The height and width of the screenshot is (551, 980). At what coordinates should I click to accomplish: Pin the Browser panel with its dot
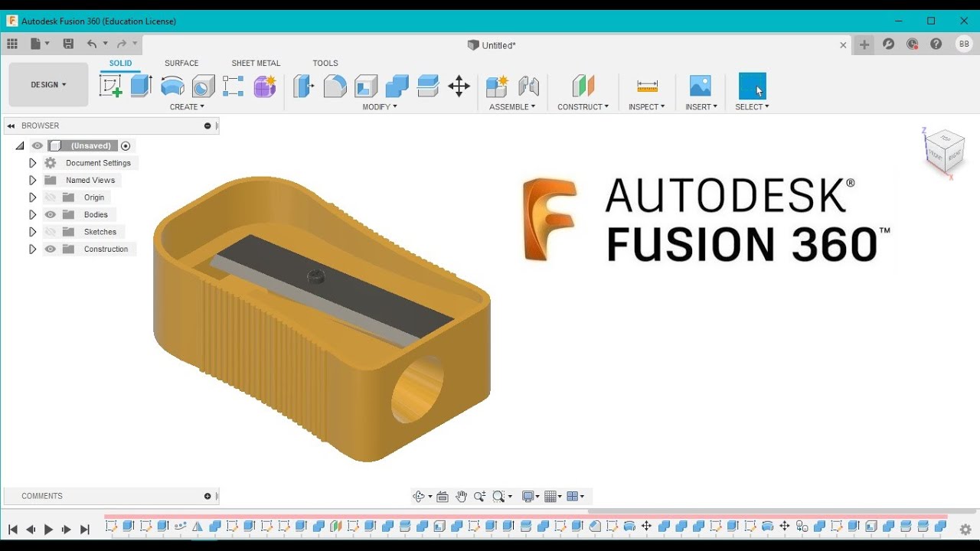click(x=207, y=126)
